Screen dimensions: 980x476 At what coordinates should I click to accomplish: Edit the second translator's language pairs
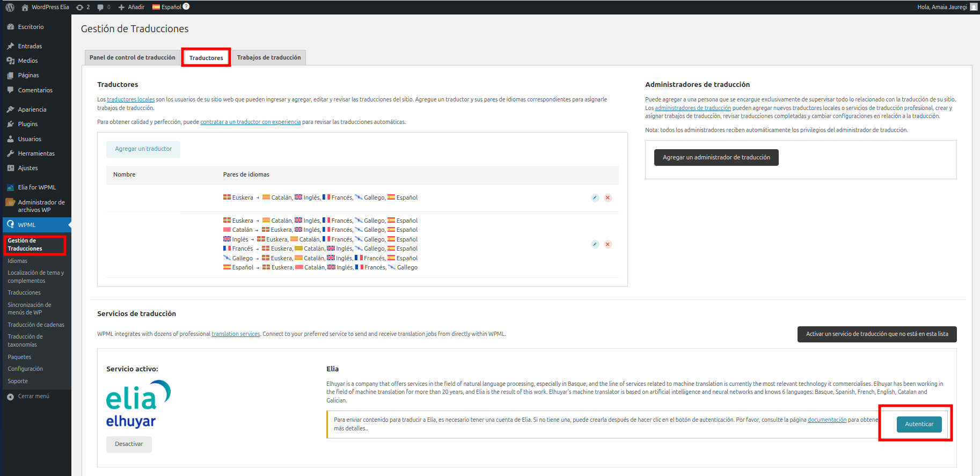595,244
